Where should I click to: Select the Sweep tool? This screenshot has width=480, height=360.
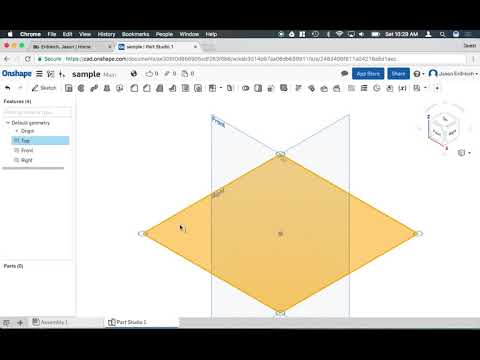[94, 88]
